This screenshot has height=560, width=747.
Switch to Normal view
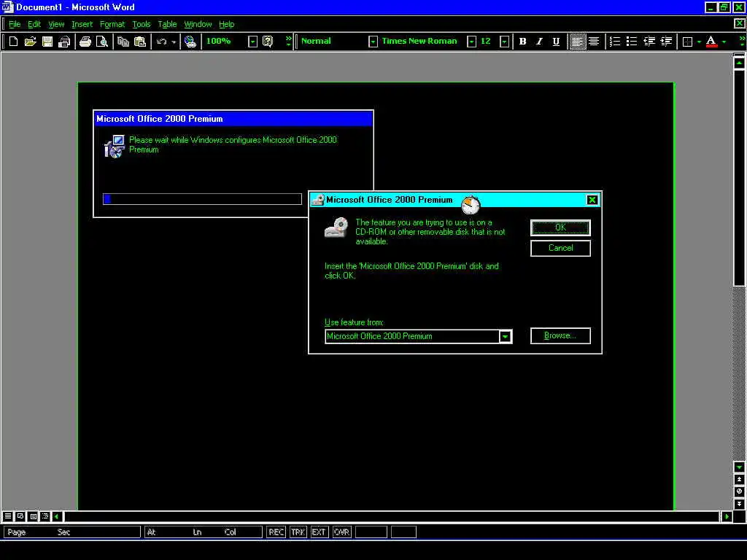(7, 516)
